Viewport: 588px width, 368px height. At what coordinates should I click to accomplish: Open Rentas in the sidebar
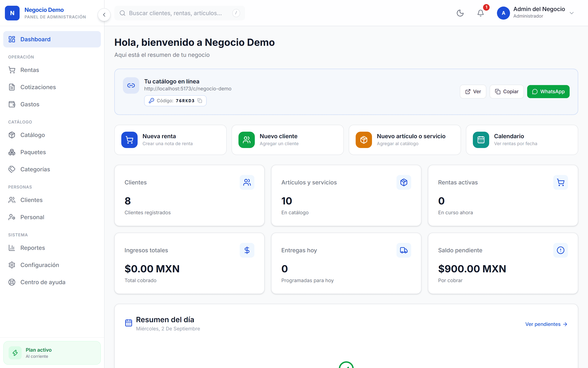[52, 70]
